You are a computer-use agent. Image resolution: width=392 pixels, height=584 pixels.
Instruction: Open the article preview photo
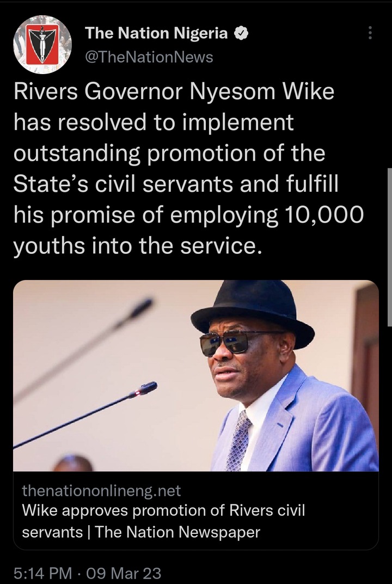196,375
